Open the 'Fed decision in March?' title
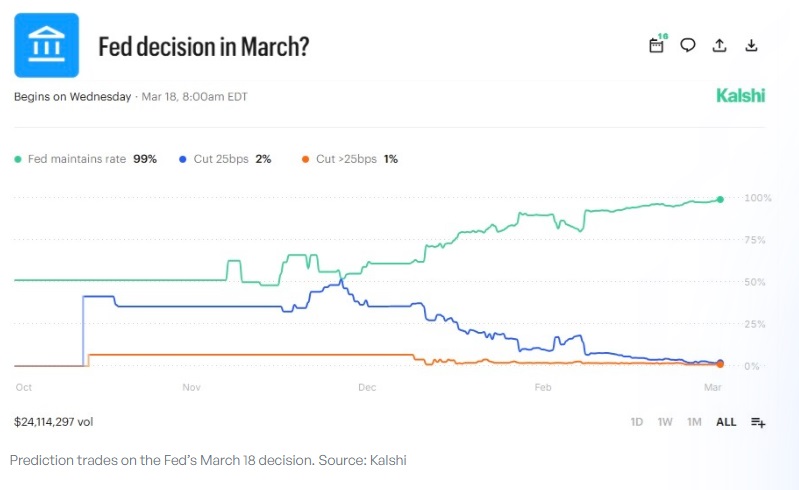Screen dimensions: 799x490 click(203, 46)
